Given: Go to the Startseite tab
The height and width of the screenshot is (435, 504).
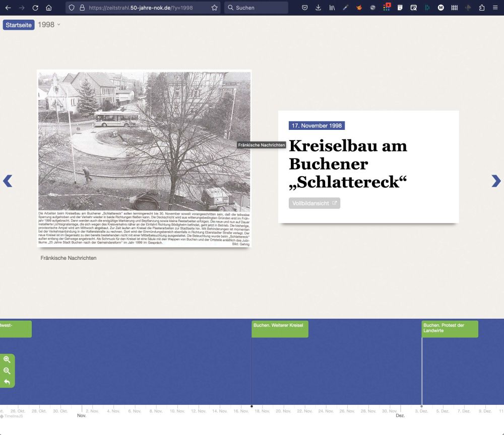Looking at the screenshot, I should [18, 24].
